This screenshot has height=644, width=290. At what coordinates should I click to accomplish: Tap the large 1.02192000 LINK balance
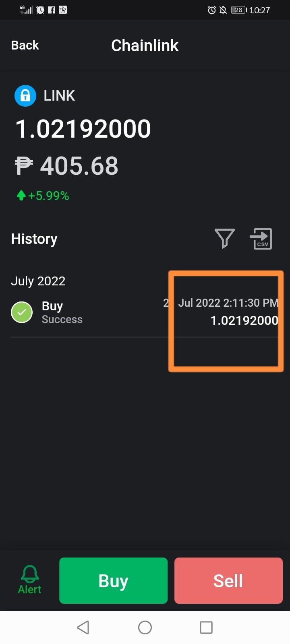pyautogui.click(x=83, y=129)
